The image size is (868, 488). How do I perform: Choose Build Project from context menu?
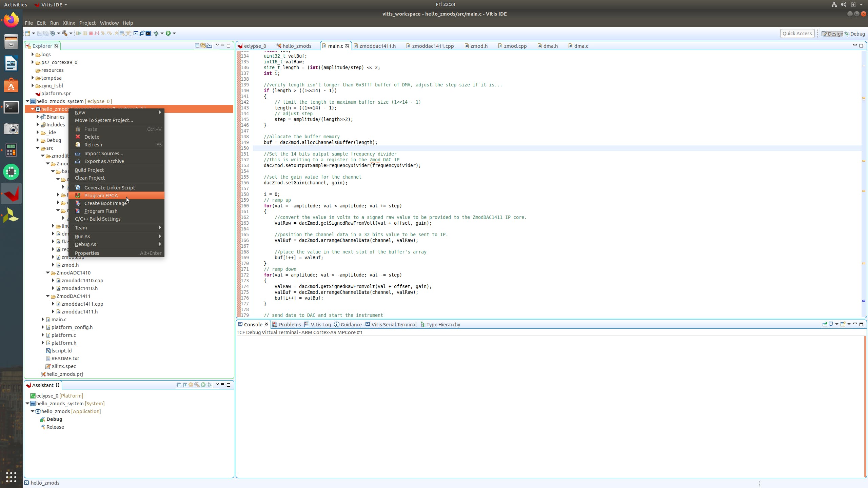coord(116,170)
